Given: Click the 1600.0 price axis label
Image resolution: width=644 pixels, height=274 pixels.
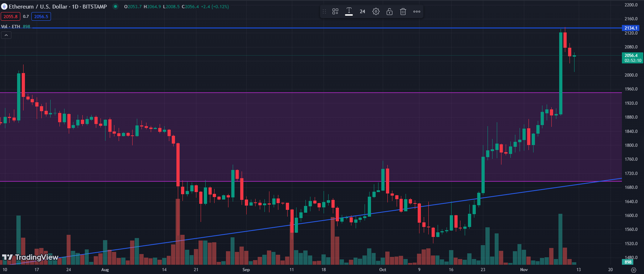Looking at the screenshot, I should [x=631, y=216].
